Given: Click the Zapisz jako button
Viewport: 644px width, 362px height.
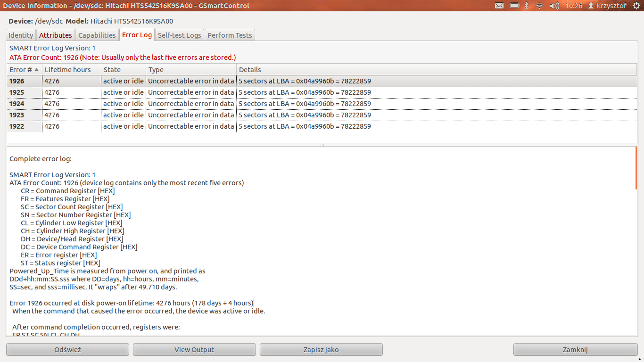Looking at the screenshot, I should tap(321, 350).
